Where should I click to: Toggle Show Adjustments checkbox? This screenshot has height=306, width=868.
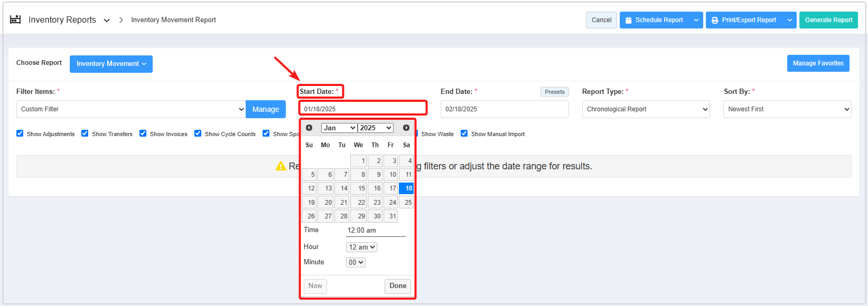(20, 133)
